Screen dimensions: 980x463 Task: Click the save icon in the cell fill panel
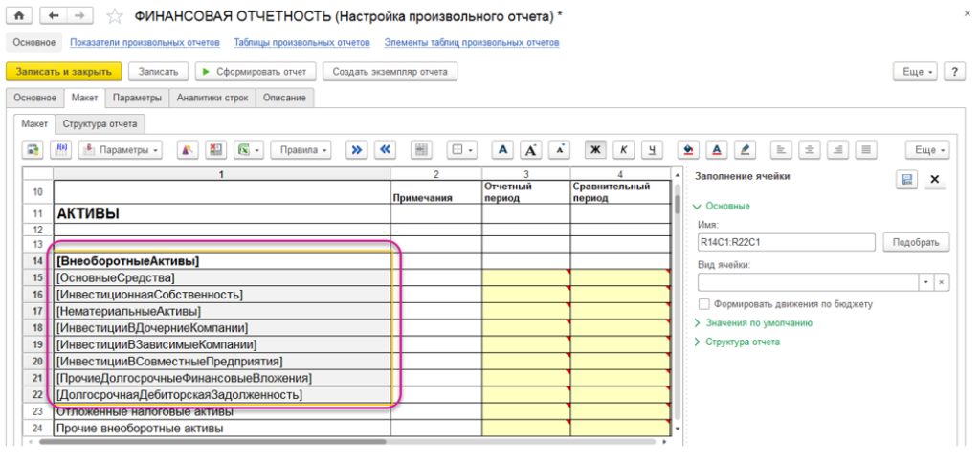click(905, 179)
